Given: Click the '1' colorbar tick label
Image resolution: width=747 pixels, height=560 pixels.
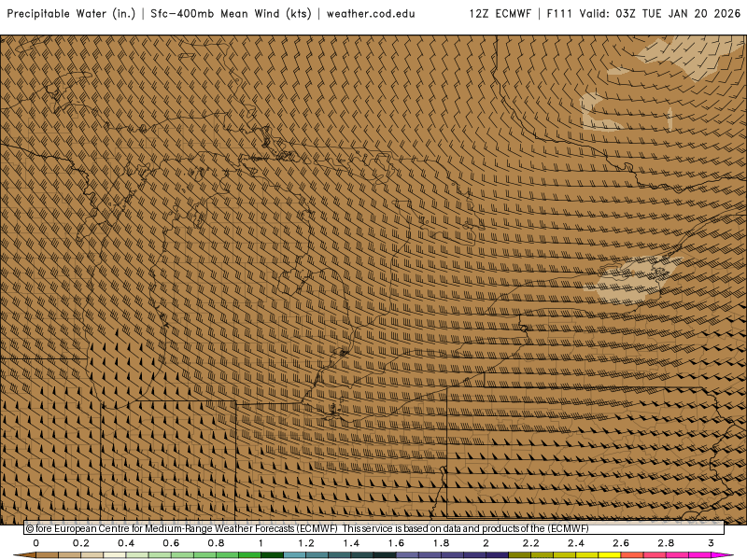Looking at the screenshot, I should (x=261, y=543).
